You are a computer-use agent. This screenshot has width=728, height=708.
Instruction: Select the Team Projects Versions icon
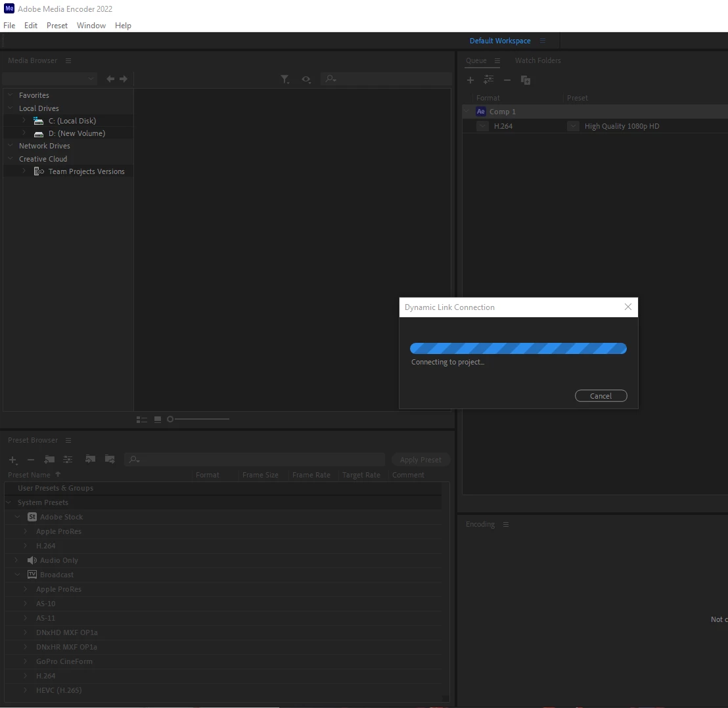pyautogui.click(x=39, y=171)
